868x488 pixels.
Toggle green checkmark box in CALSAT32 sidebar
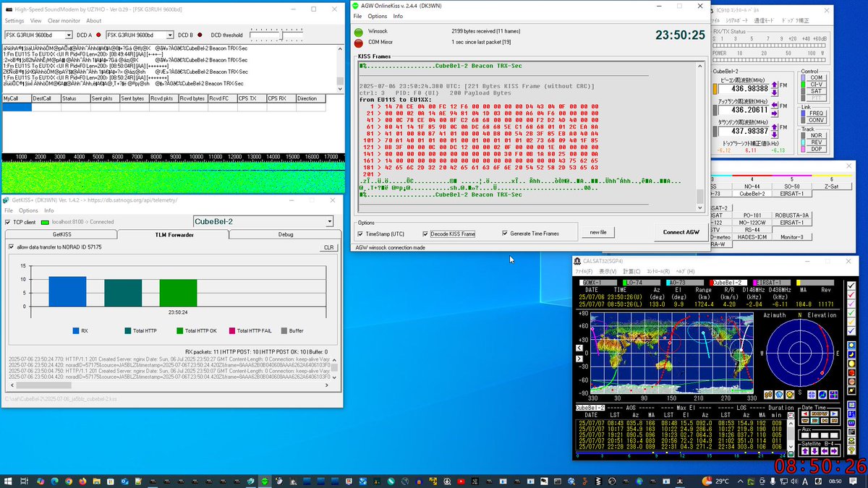click(x=851, y=312)
